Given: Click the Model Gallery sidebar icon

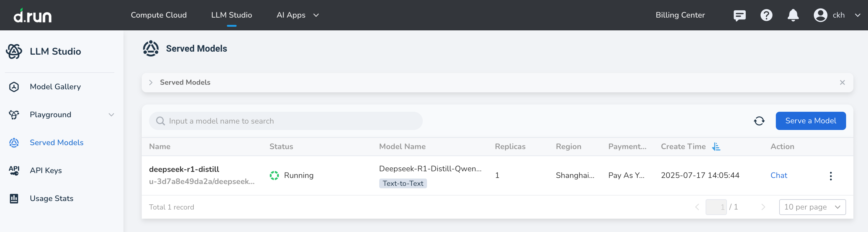Looking at the screenshot, I should click(x=14, y=87).
